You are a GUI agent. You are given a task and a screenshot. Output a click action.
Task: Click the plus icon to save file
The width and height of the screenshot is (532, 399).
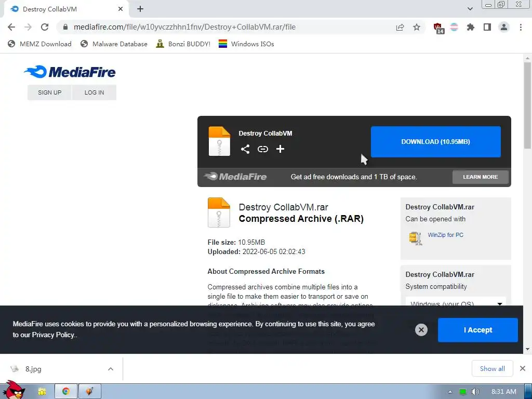point(280,149)
